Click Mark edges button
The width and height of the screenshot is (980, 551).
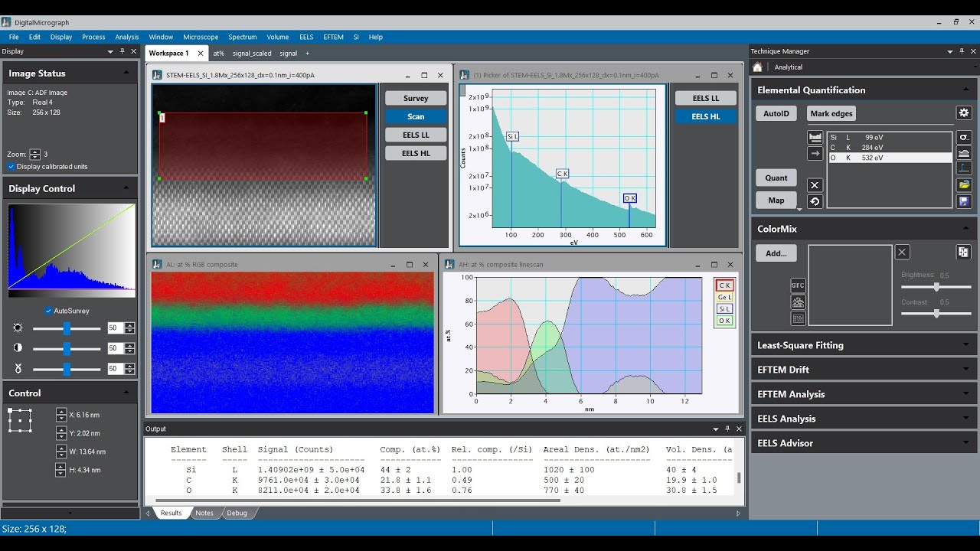tap(831, 113)
